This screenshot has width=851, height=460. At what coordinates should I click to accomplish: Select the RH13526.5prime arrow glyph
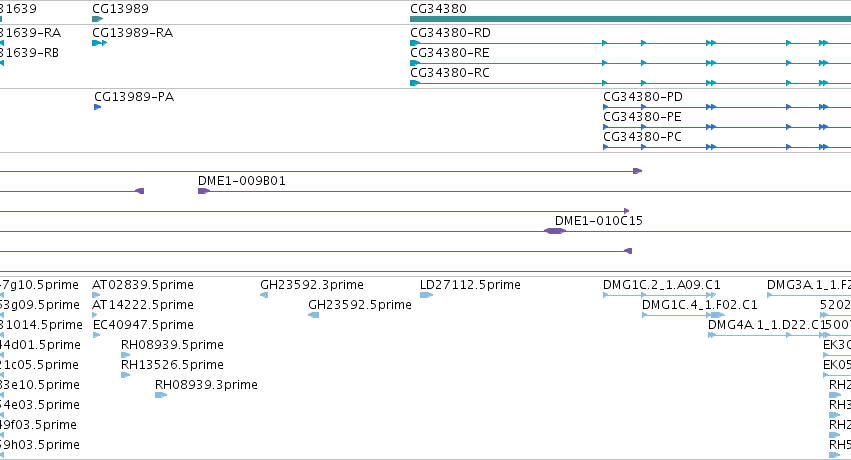(125, 375)
